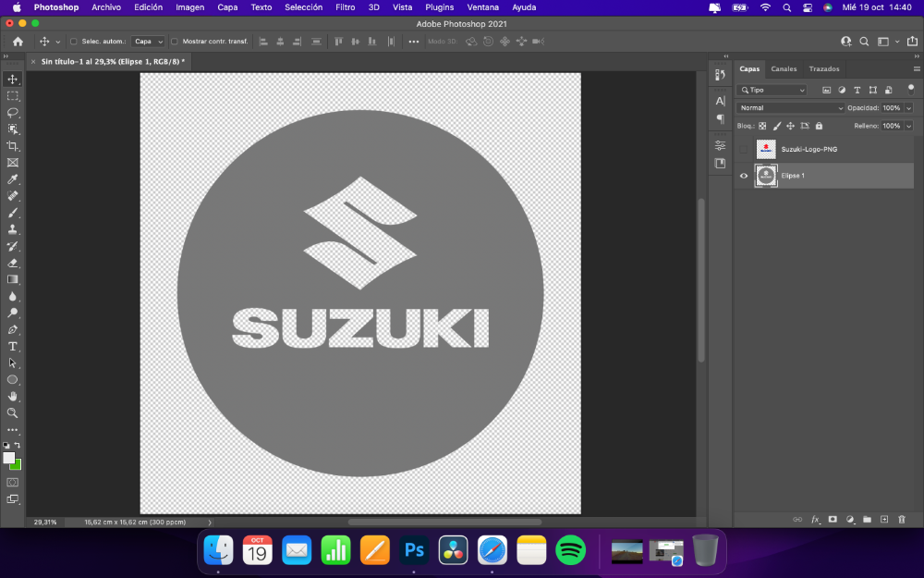Open the Capa menu in menu bar

[x=227, y=7]
